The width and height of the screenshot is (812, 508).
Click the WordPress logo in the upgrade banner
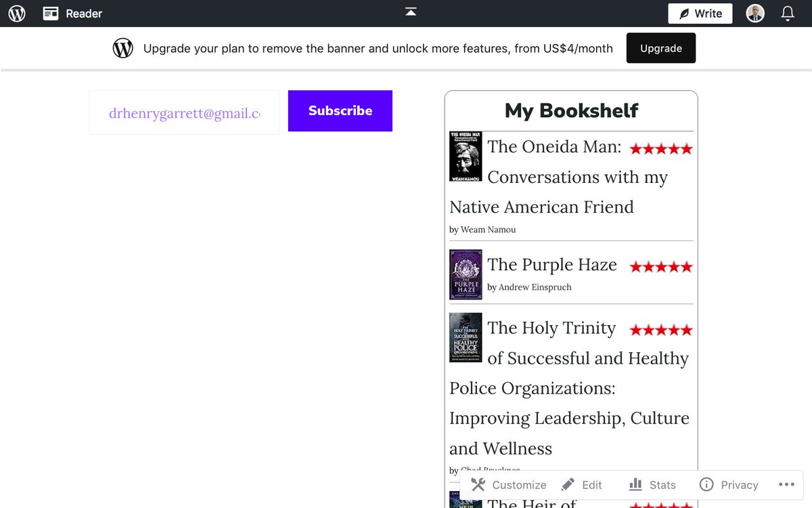(x=122, y=48)
